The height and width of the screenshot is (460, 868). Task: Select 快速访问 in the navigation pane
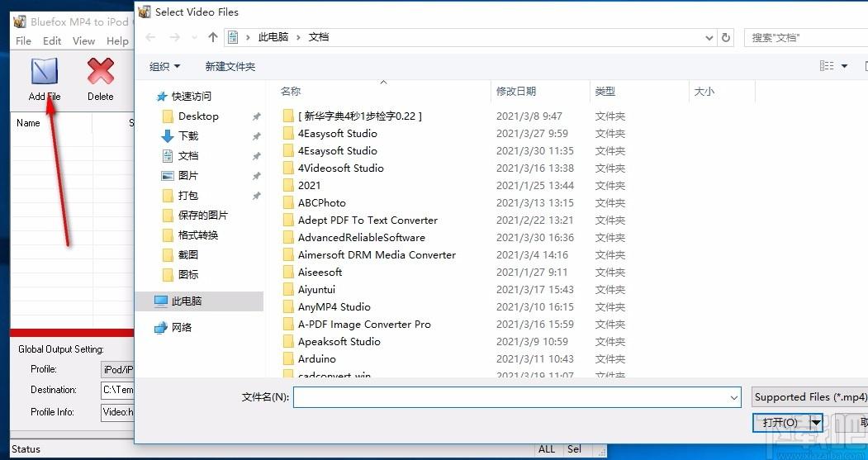[x=191, y=97]
